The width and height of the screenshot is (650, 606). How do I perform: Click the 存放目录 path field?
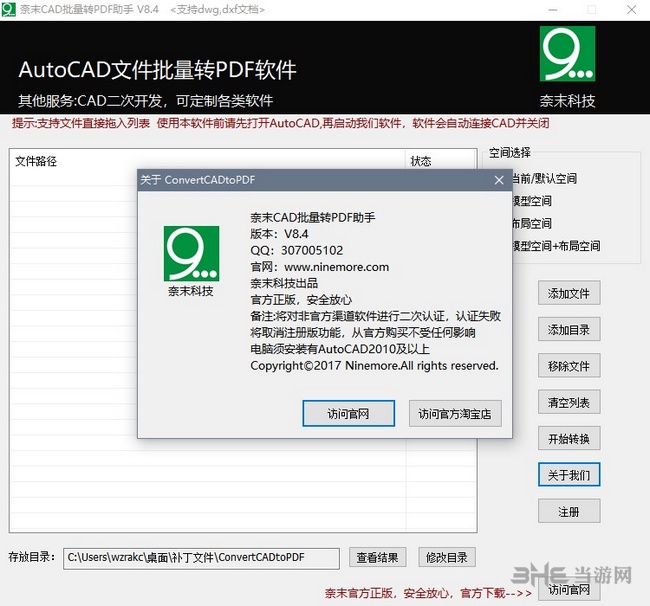point(201,558)
